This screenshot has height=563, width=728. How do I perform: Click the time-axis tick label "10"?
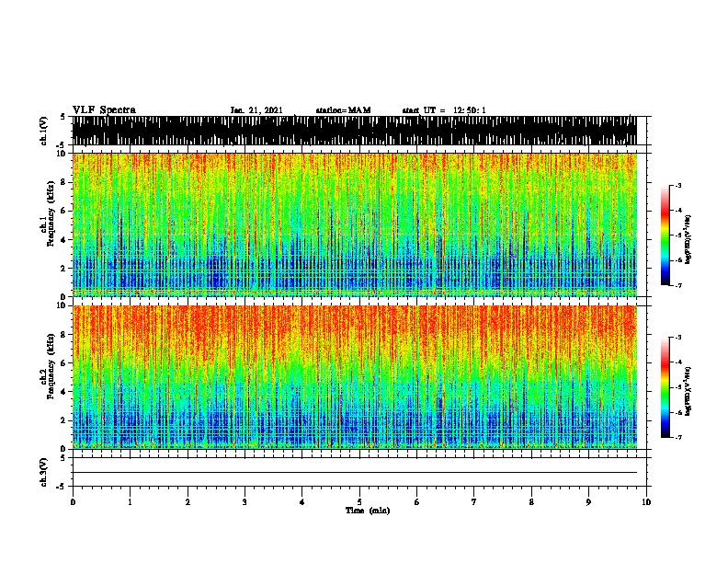coord(646,502)
